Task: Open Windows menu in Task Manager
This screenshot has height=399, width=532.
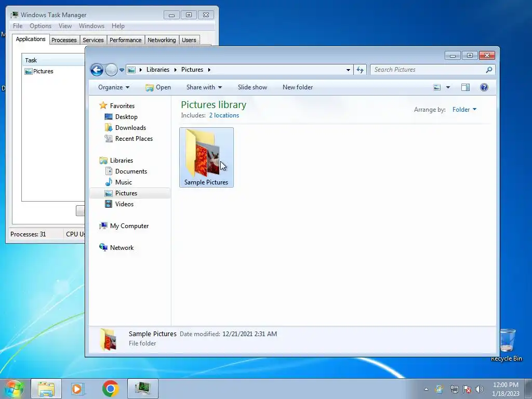Action: point(91,26)
